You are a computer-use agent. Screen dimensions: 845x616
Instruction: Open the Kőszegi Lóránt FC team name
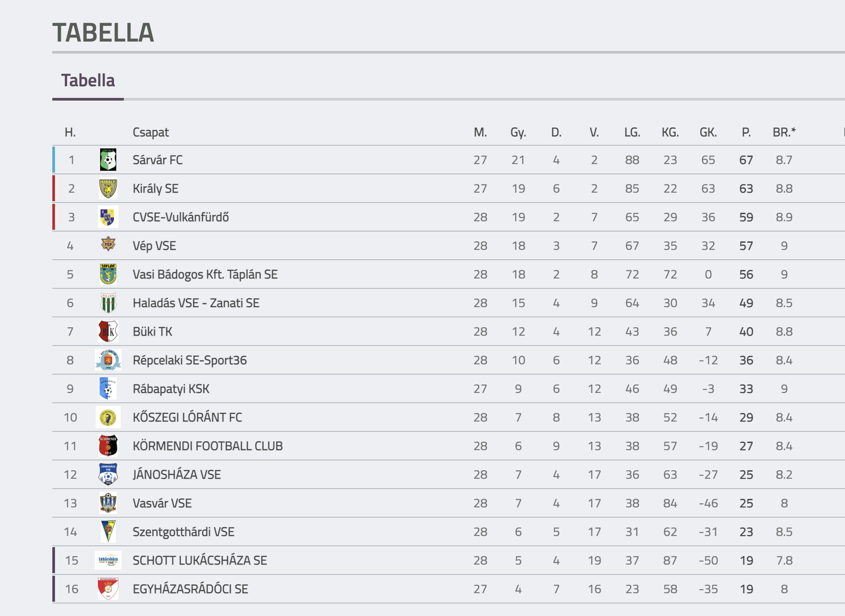(187, 417)
